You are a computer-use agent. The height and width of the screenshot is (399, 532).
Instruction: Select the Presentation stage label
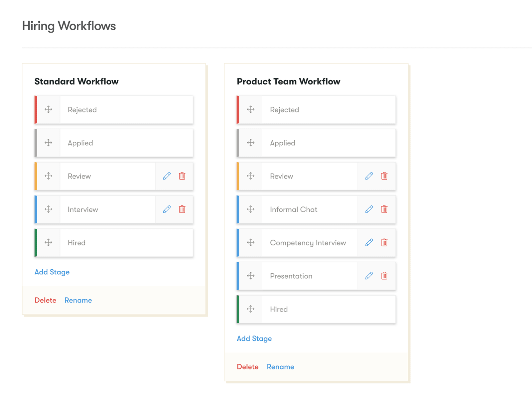pos(291,276)
